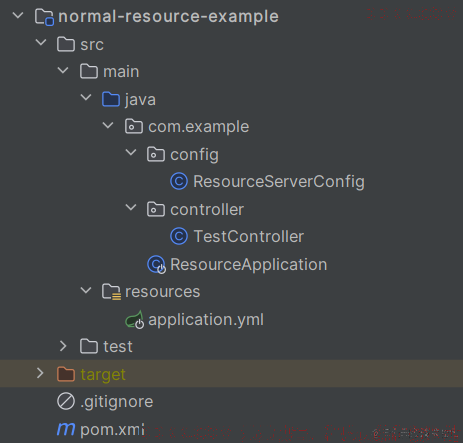Open the application.yml file

click(206, 320)
